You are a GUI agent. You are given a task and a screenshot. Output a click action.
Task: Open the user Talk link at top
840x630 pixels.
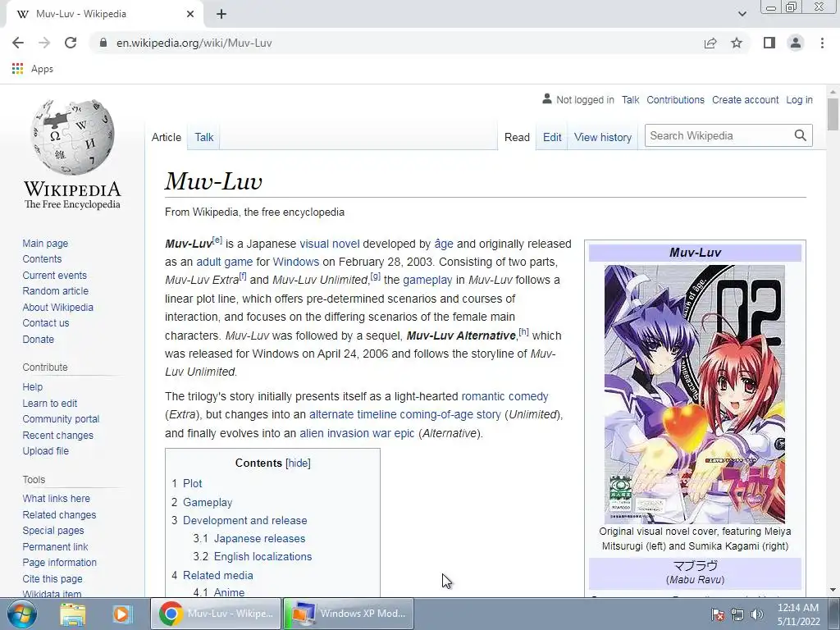coord(631,99)
